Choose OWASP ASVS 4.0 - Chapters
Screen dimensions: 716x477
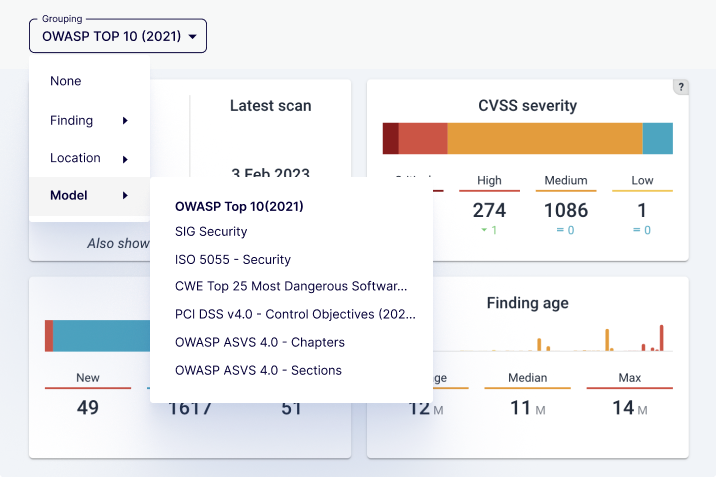(260, 342)
